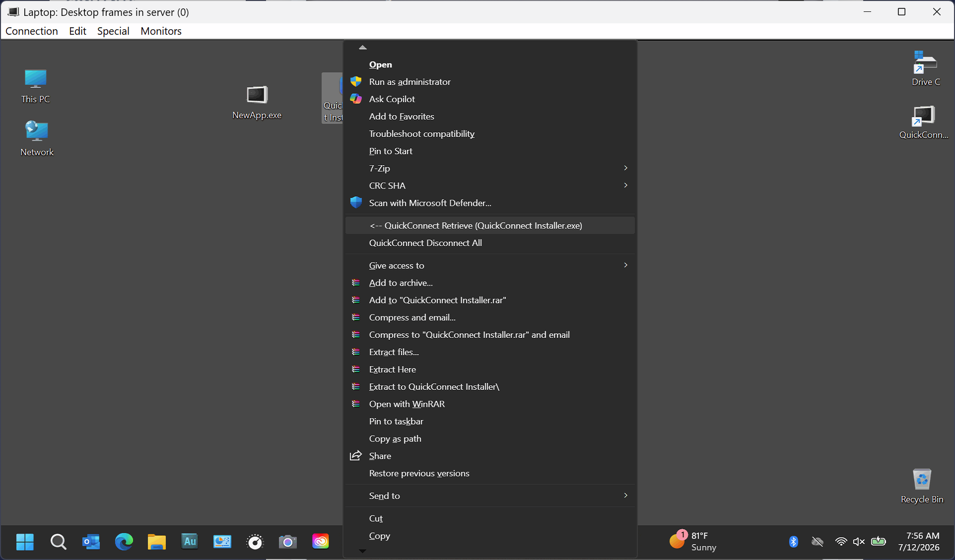Open the This PC desktop icon

pyautogui.click(x=36, y=86)
